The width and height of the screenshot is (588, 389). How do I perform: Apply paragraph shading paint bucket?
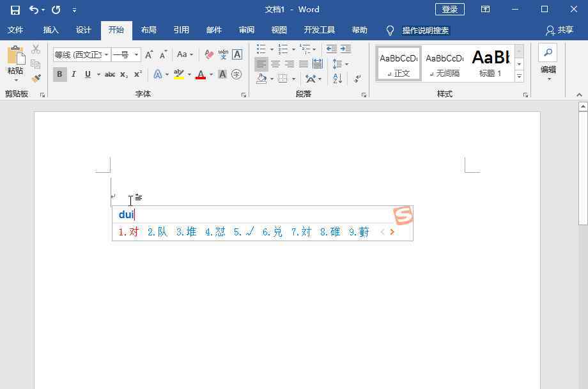(261, 79)
